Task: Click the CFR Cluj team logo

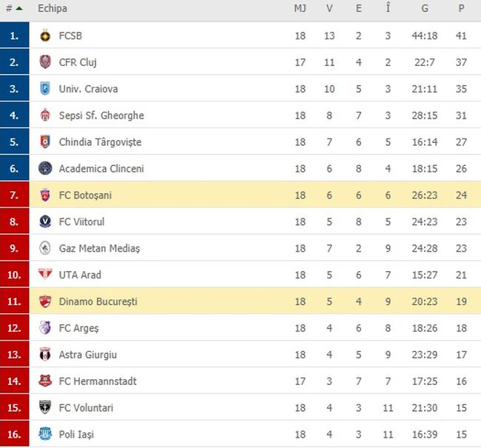Action: [x=45, y=62]
